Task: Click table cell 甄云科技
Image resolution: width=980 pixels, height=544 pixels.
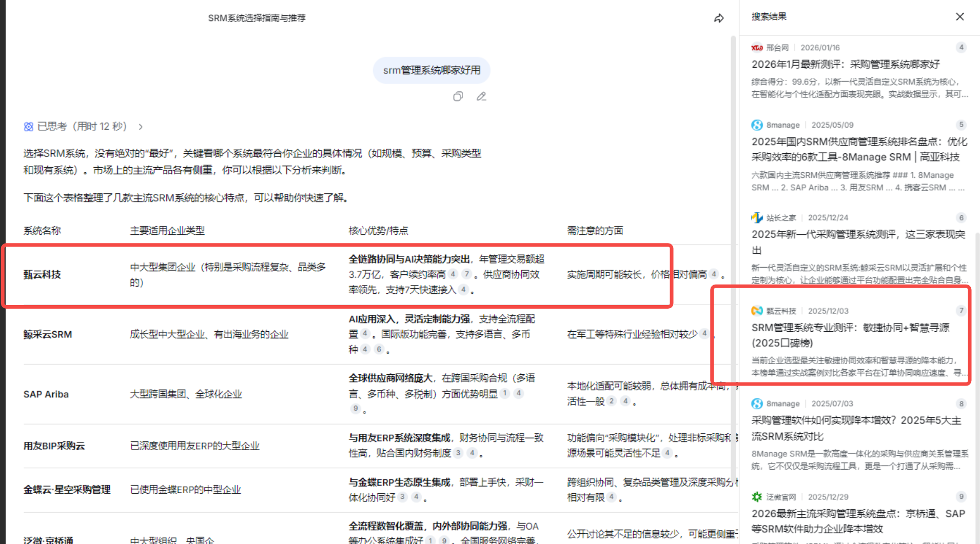Action: click(42, 274)
